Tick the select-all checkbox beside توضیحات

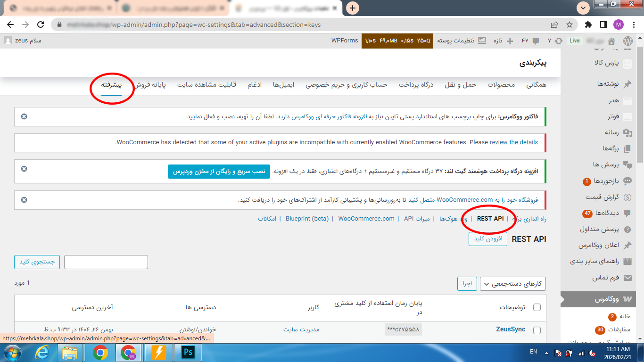(537, 307)
